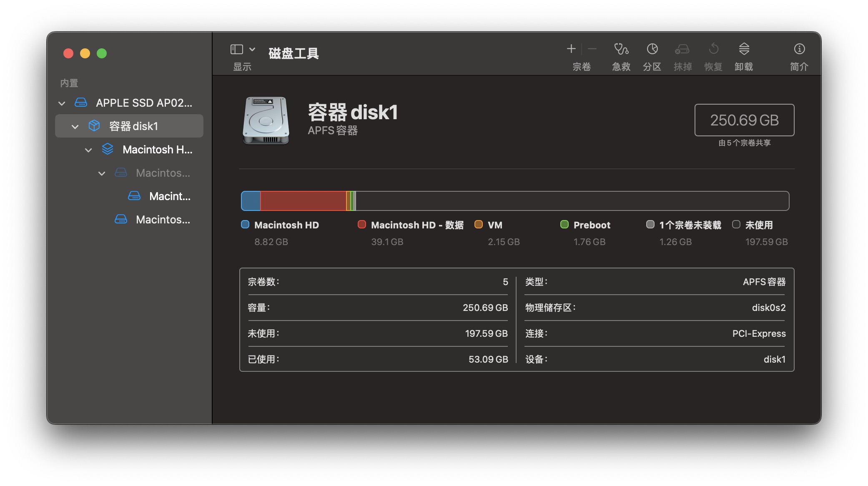Click the red Macintosh HD - 数据 swatch

[362, 225]
